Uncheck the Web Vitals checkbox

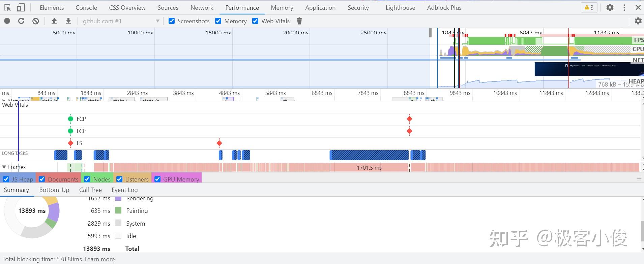coord(255,21)
